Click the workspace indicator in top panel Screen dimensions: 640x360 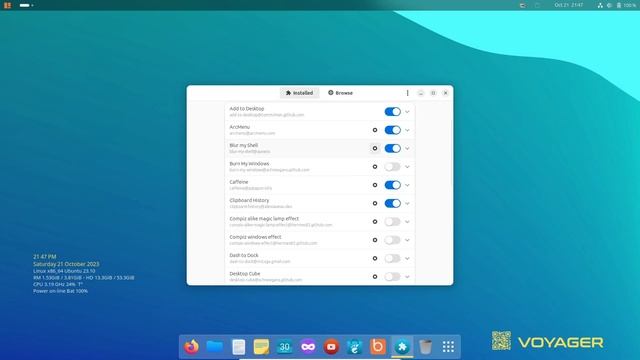(26, 5)
